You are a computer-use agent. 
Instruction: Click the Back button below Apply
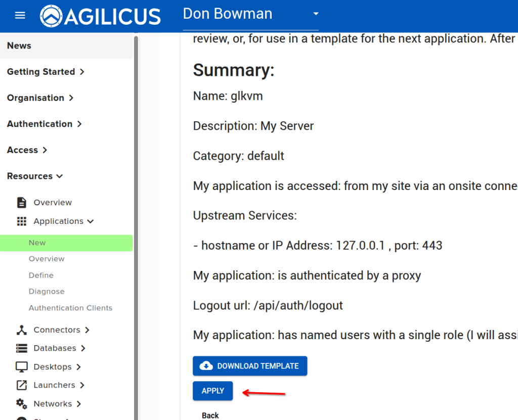click(x=210, y=415)
